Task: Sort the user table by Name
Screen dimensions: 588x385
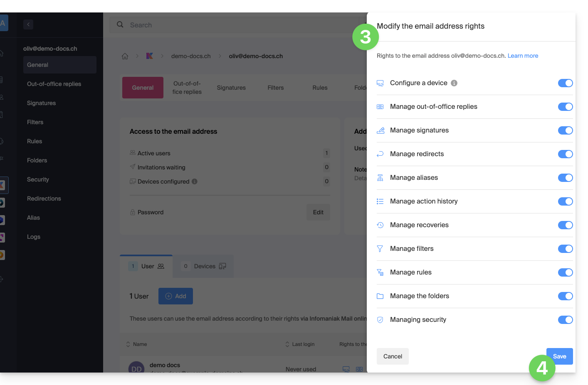Action: (x=136, y=344)
